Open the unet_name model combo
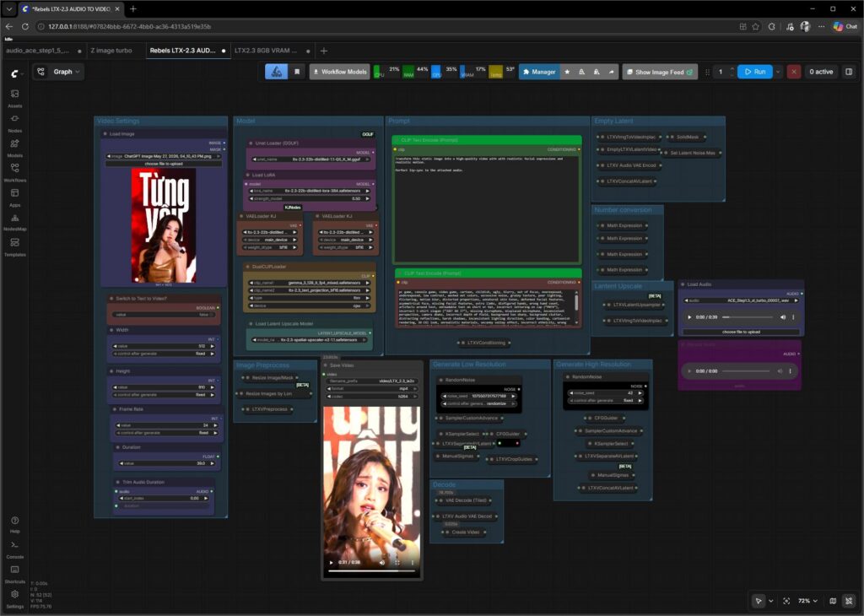 [312, 159]
